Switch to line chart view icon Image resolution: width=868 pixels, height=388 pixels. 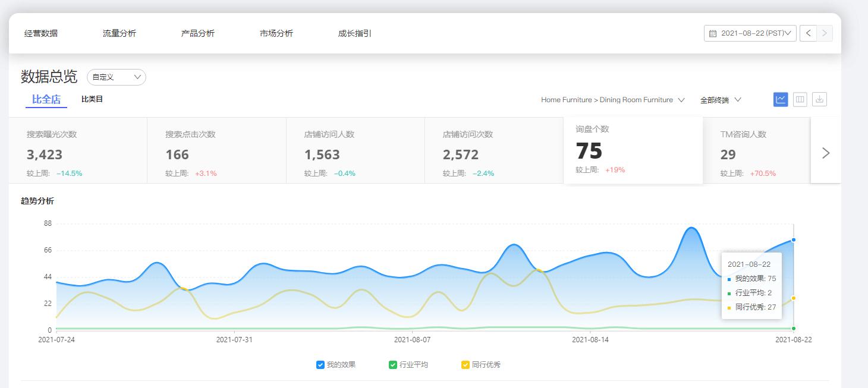(x=781, y=99)
